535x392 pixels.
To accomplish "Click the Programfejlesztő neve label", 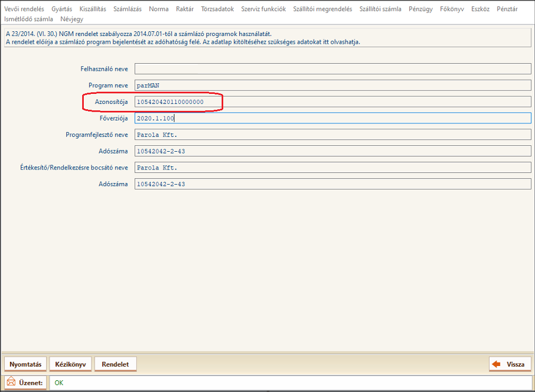I will pos(97,135).
